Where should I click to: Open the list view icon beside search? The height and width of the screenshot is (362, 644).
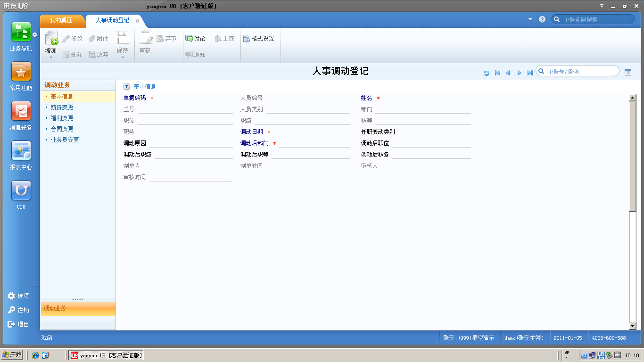(x=627, y=73)
